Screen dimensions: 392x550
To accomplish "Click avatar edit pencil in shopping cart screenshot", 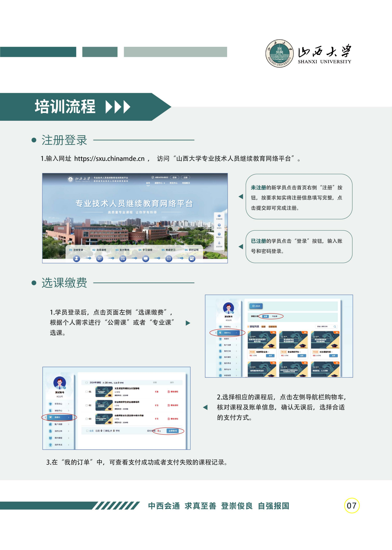I will [x=65, y=388].
